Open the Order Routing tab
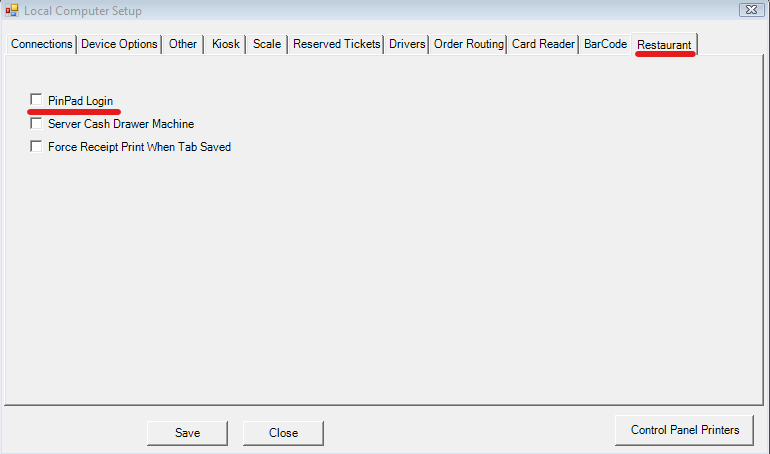 pyautogui.click(x=468, y=44)
